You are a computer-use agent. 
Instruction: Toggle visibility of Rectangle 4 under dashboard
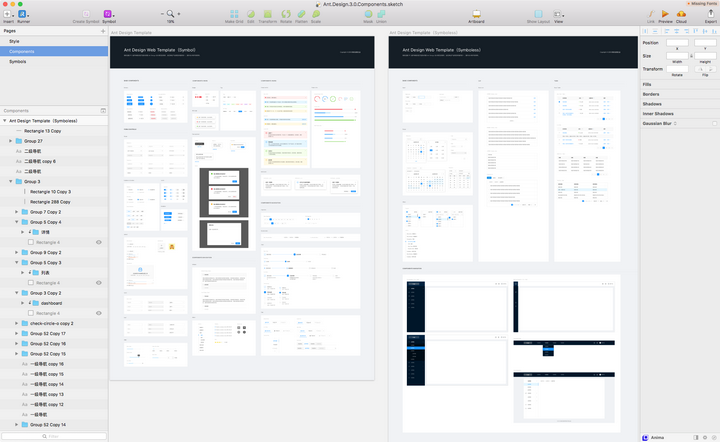(99, 313)
